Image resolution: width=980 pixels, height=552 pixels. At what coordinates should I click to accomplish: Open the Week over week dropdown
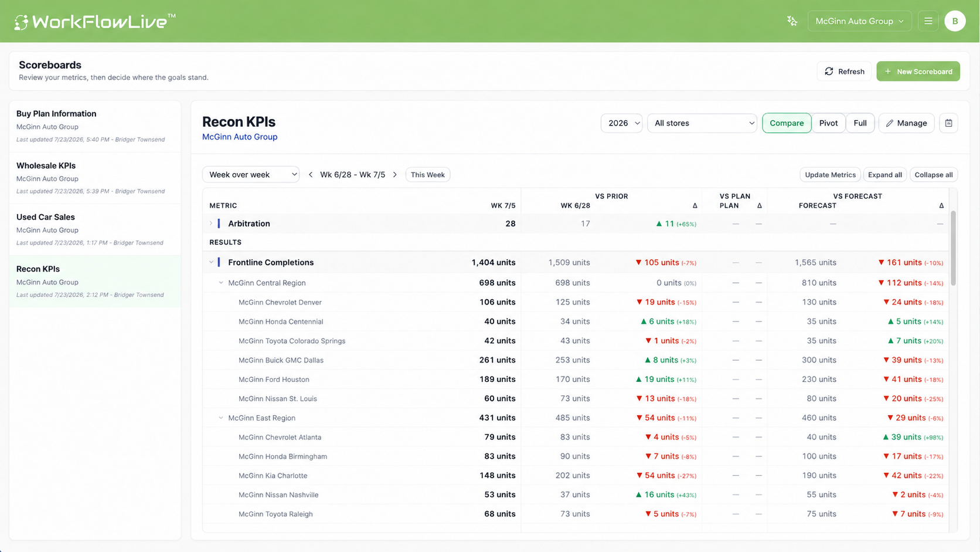251,175
